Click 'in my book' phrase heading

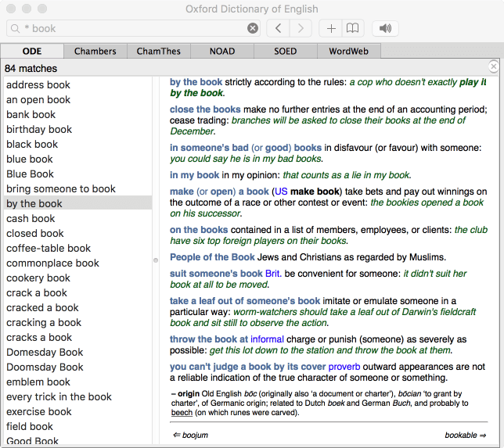pyautogui.click(x=194, y=175)
